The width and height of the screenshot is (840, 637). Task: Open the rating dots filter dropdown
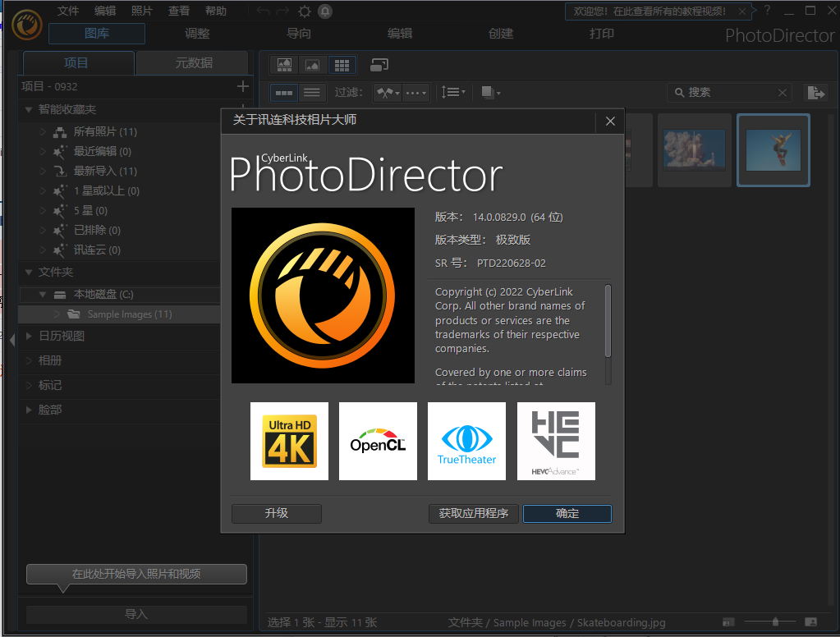click(415, 93)
